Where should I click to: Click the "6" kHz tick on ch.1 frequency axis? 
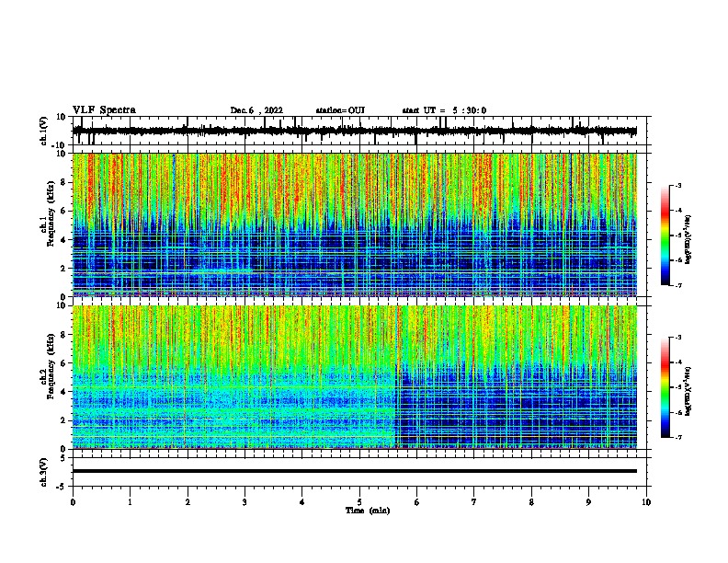coord(63,211)
